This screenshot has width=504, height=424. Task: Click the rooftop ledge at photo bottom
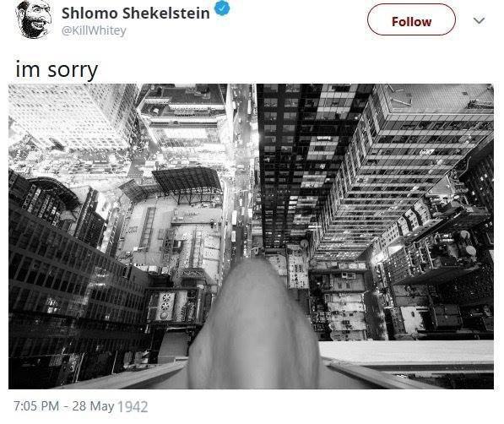[407, 357]
